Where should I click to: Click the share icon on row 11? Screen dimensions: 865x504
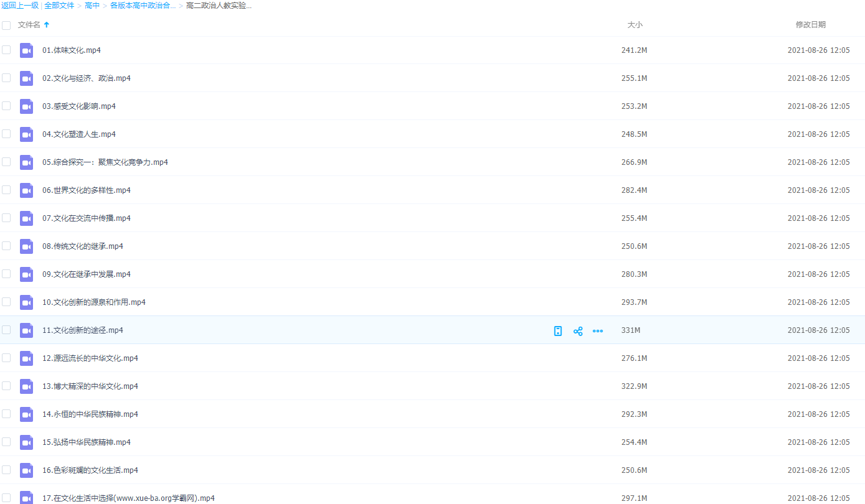[578, 331]
